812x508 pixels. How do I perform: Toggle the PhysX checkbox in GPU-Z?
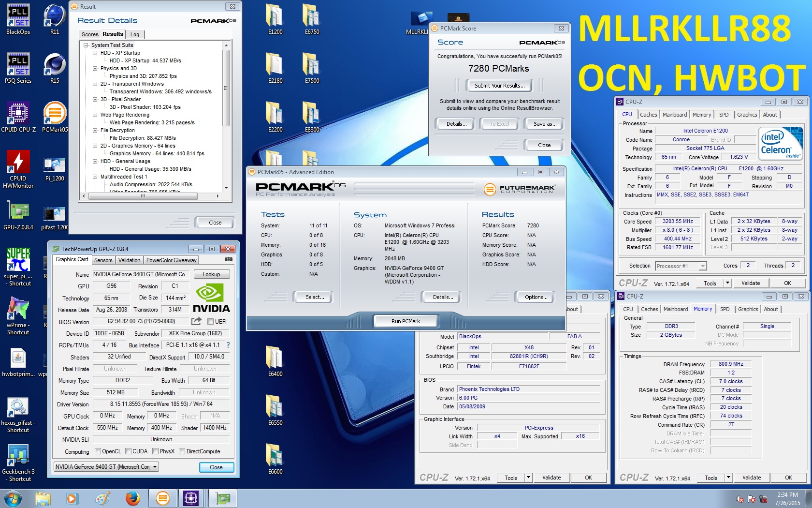tap(155, 451)
